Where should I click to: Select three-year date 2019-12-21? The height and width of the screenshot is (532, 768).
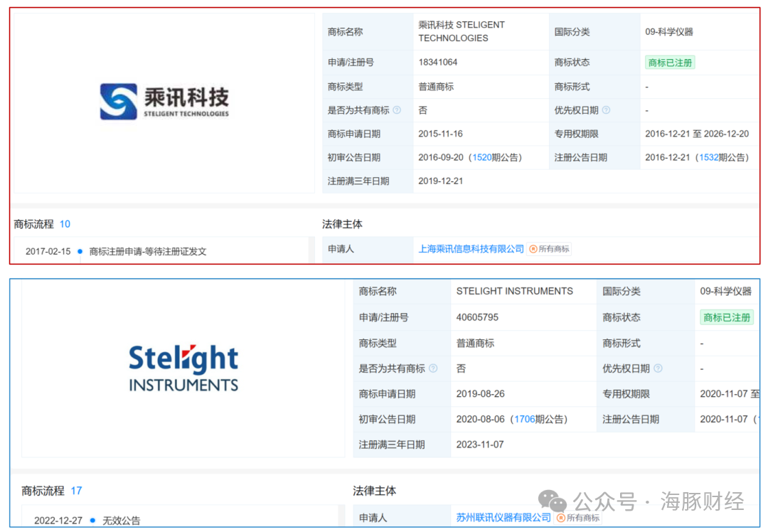tap(440, 181)
